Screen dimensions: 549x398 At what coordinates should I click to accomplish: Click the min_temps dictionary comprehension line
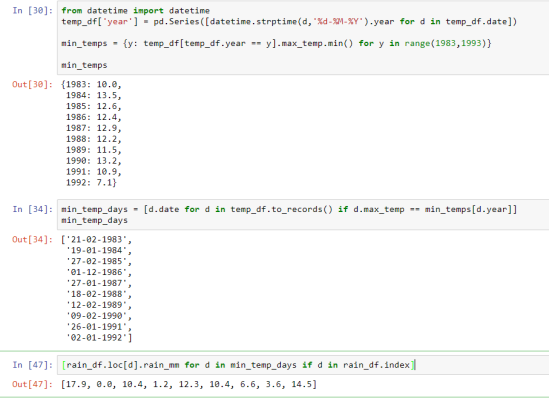276,43
